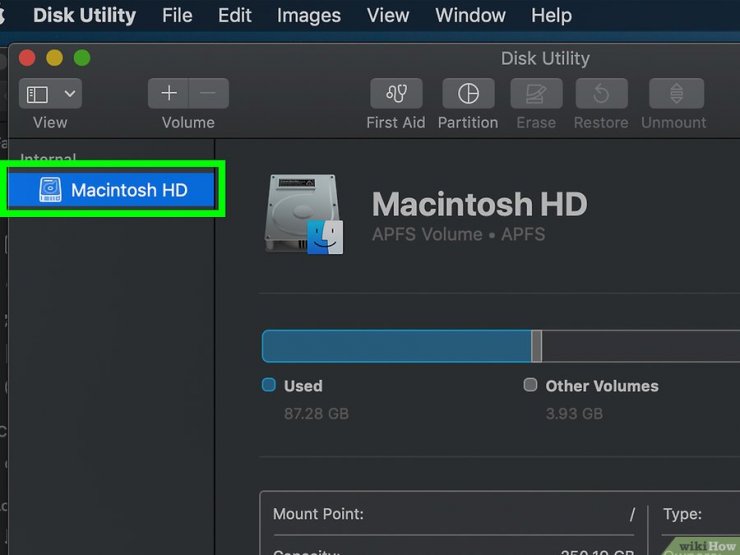Click the green zoom window button
The height and width of the screenshot is (555, 740).
click(x=82, y=58)
